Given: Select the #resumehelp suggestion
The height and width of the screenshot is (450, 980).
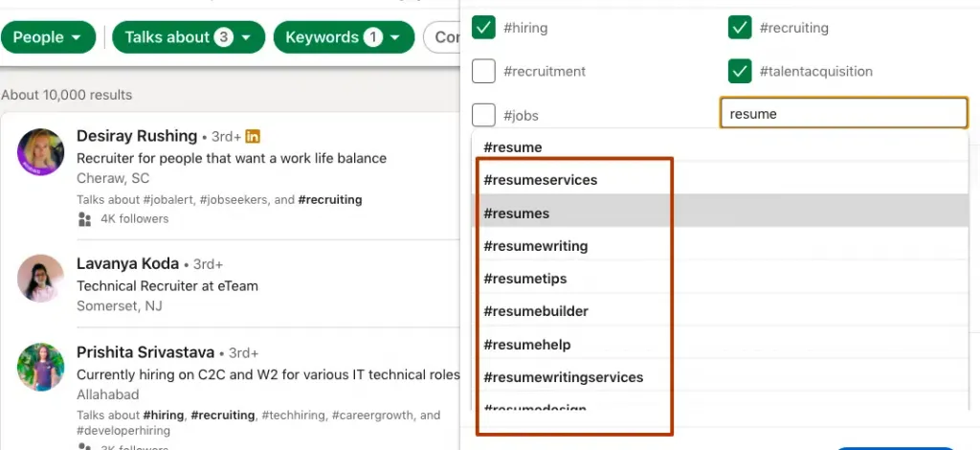Looking at the screenshot, I should (x=720, y=345).
